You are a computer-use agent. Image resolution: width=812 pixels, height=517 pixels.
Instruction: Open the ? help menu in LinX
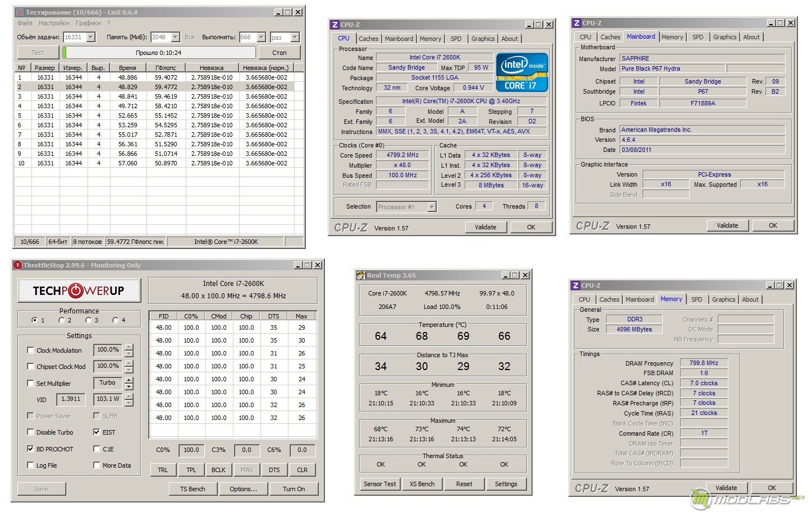[x=109, y=23]
